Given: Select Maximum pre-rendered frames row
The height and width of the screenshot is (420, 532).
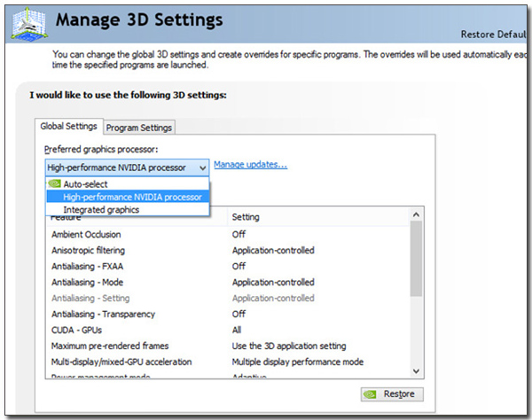Looking at the screenshot, I should [x=228, y=346].
